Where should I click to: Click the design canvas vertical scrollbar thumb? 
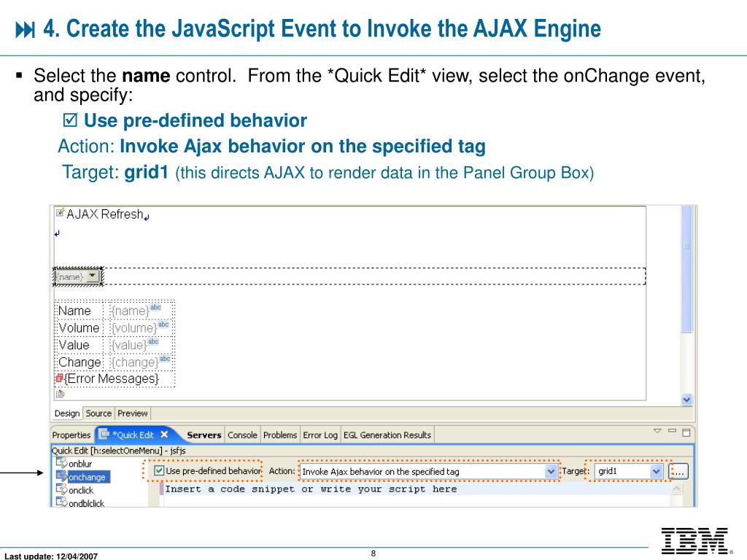click(686, 269)
